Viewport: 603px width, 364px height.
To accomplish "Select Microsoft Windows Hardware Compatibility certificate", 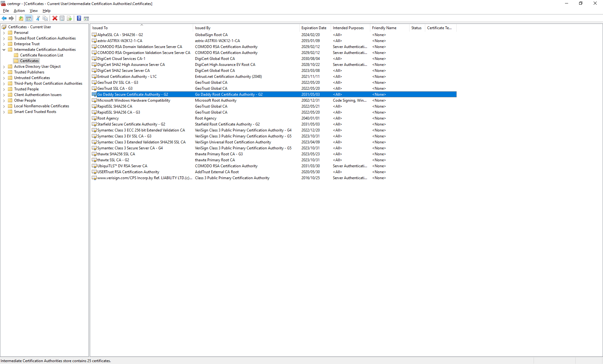I will (x=133, y=100).
